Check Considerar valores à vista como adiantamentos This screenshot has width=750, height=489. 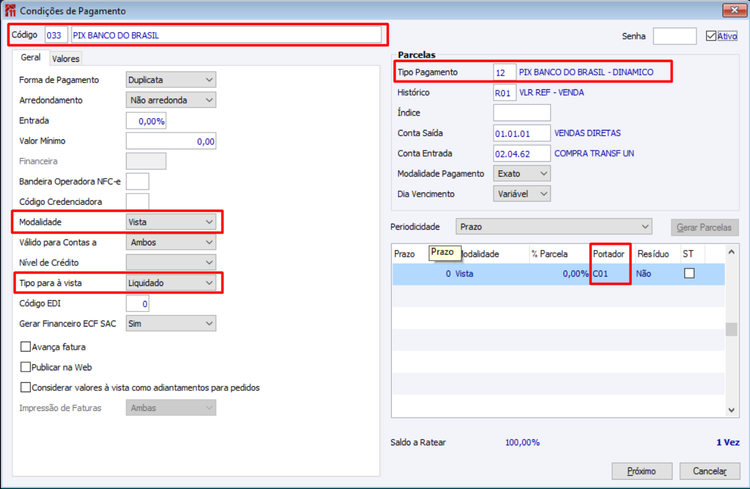25,387
